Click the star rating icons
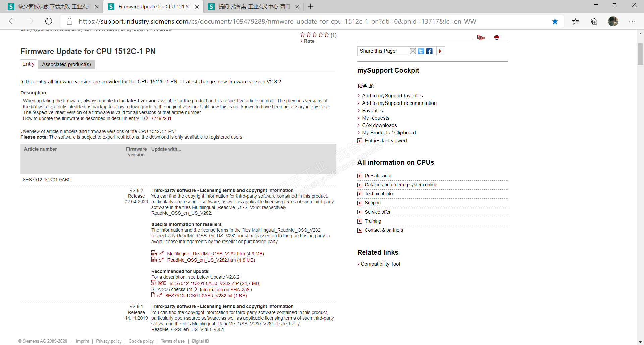644x345 pixels. pos(315,35)
